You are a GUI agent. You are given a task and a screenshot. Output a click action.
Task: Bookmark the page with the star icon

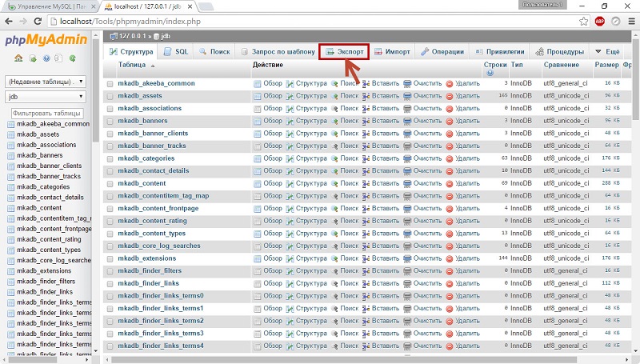pos(584,22)
